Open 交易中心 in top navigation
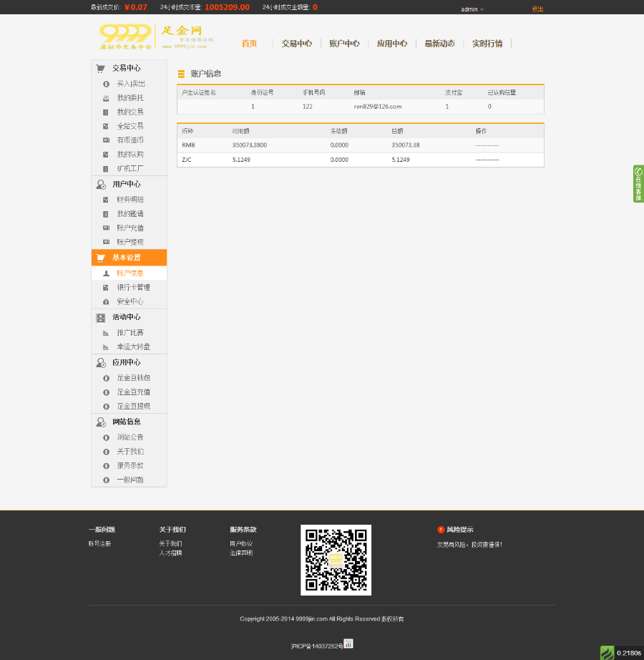The image size is (644, 660). (x=296, y=44)
